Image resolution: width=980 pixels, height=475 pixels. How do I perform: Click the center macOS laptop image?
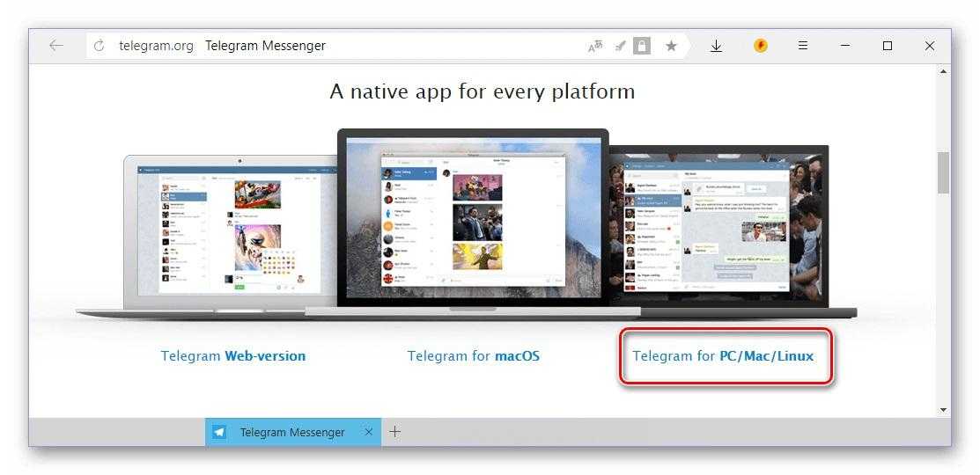coord(473,220)
